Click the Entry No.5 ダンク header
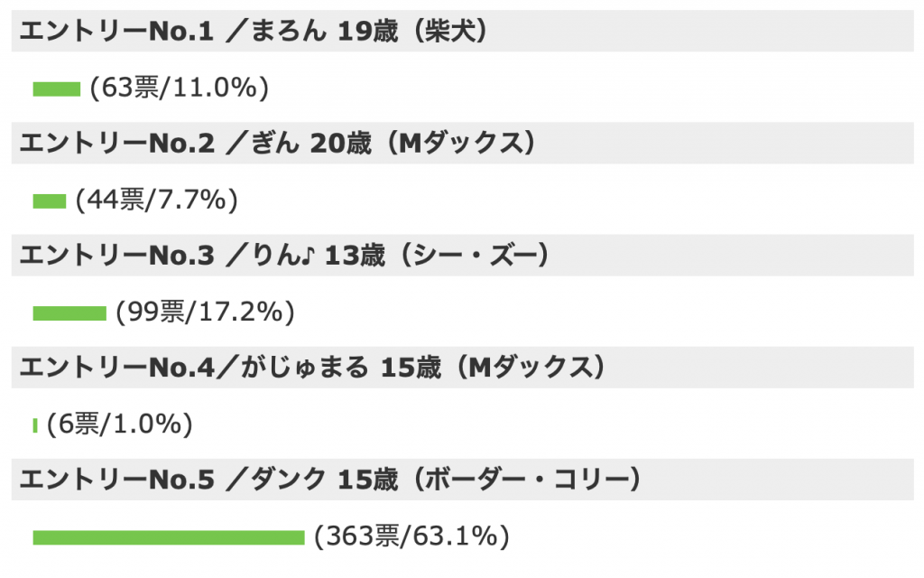Viewport: 924px width, 578px height. click(x=462, y=479)
